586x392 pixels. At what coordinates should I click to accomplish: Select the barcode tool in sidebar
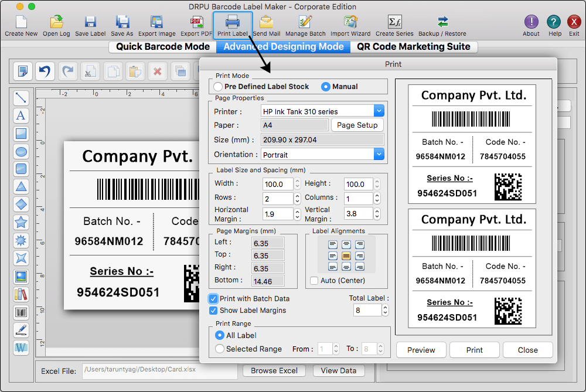point(21,312)
